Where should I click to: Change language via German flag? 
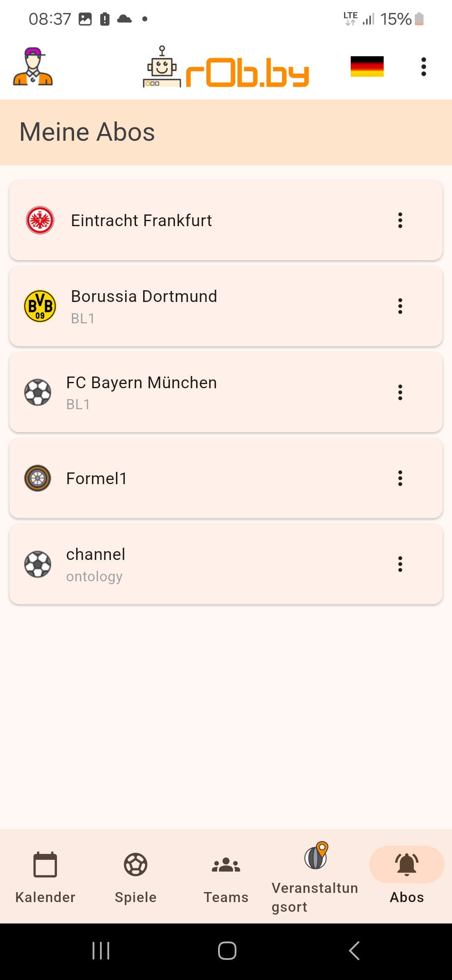tap(367, 67)
